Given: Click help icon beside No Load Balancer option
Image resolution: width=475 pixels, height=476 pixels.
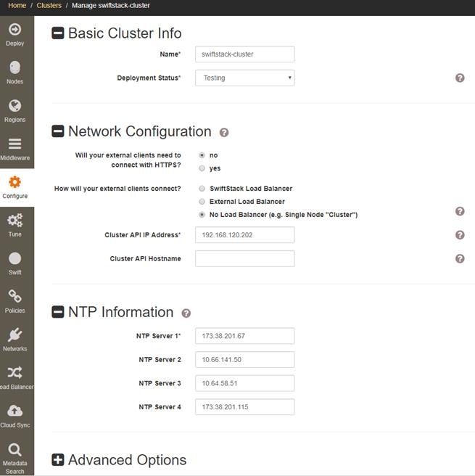Looking at the screenshot, I should (460, 211).
